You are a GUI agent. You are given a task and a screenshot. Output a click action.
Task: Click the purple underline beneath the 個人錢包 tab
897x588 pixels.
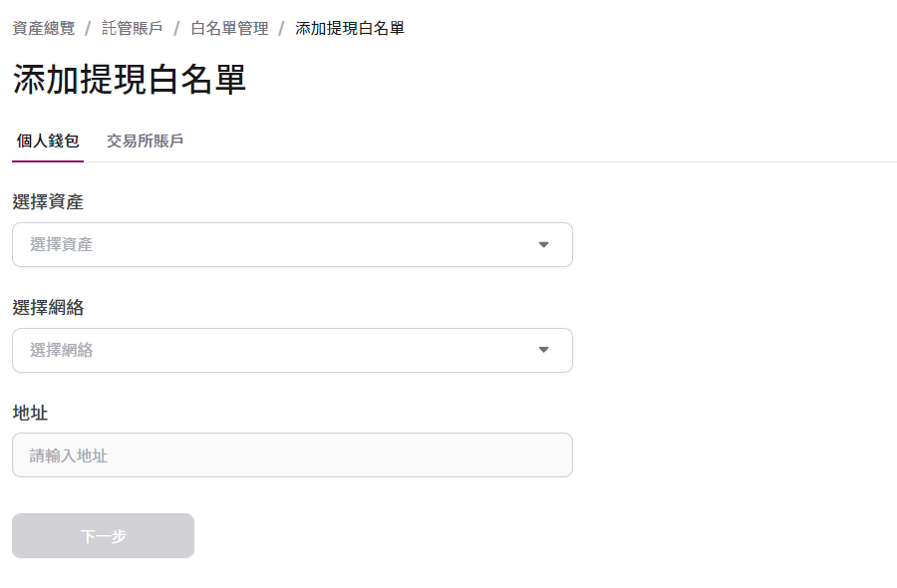tap(48, 160)
